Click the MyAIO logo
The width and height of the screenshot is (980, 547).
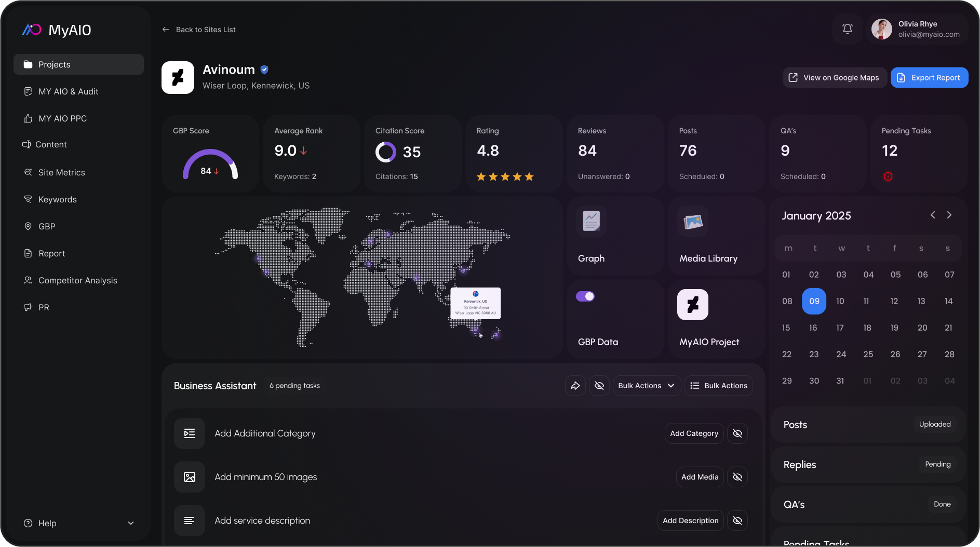click(57, 30)
